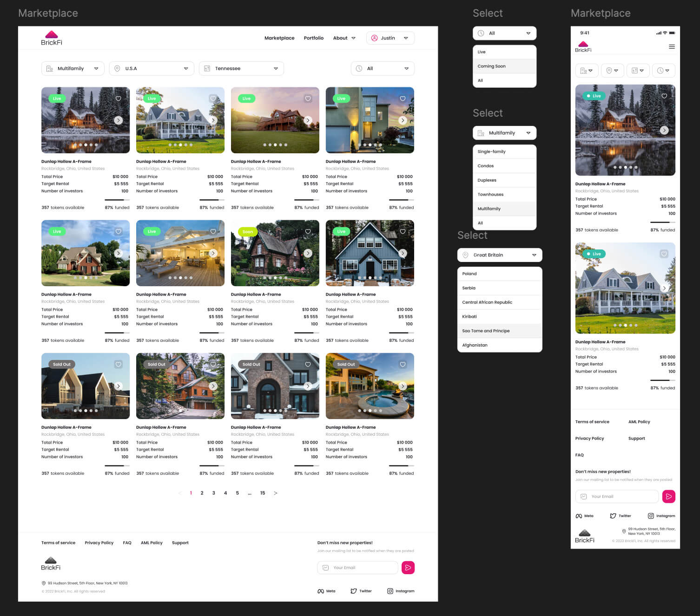Click the BrickFi logo in desktop header

point(52,38)
